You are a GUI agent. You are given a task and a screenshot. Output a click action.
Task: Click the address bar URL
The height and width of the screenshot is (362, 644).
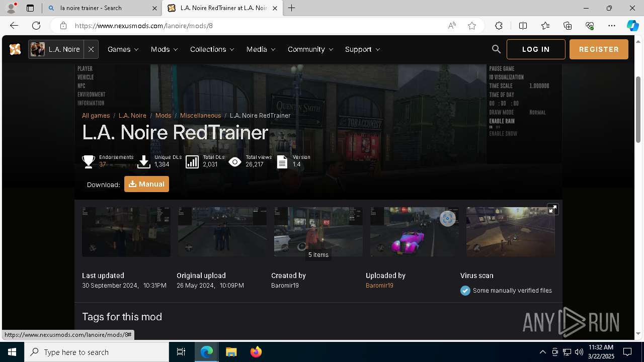point(144,26)
